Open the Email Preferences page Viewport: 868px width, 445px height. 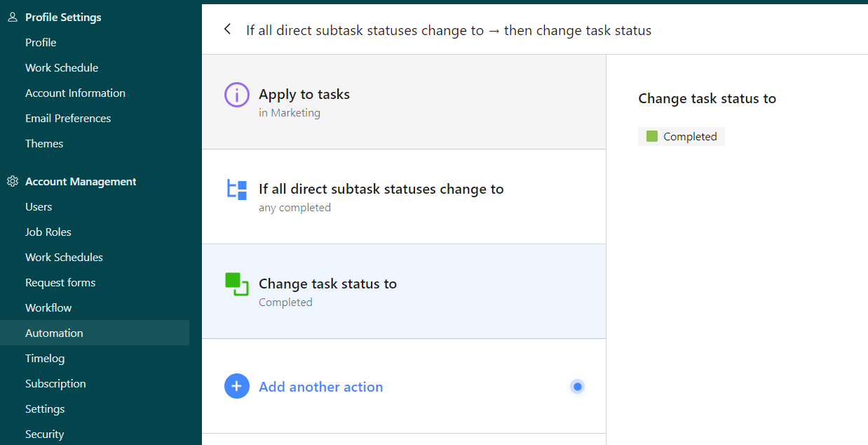point(68,118)
